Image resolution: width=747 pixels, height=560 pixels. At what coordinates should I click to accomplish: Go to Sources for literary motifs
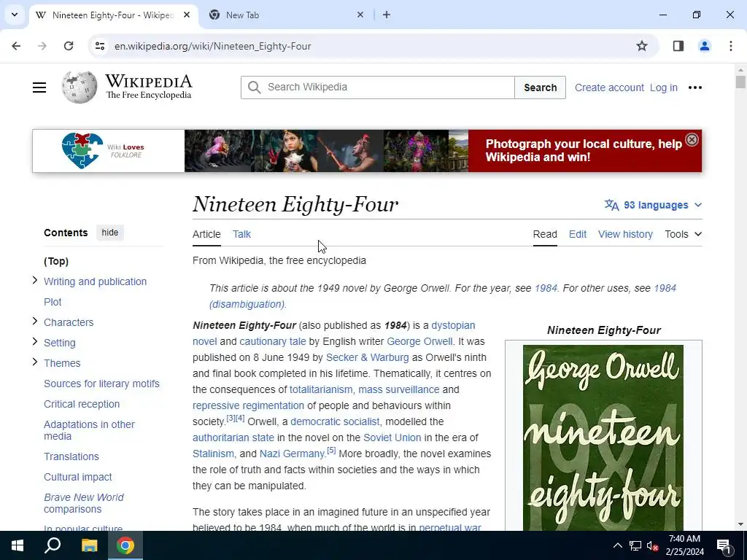pos(101,384)
